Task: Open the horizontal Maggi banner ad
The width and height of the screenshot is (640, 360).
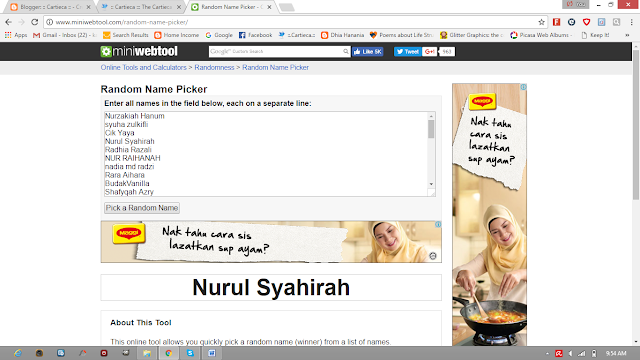Action: pos(271,242)
